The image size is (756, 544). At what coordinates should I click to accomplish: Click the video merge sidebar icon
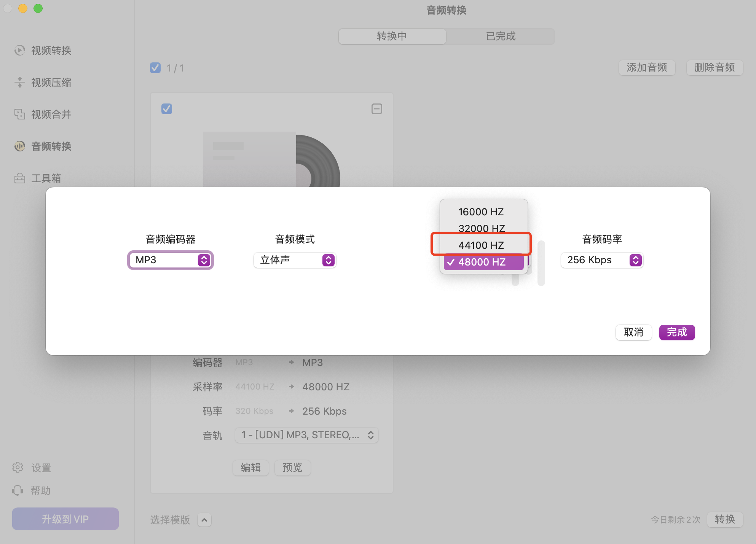(19, 114)
